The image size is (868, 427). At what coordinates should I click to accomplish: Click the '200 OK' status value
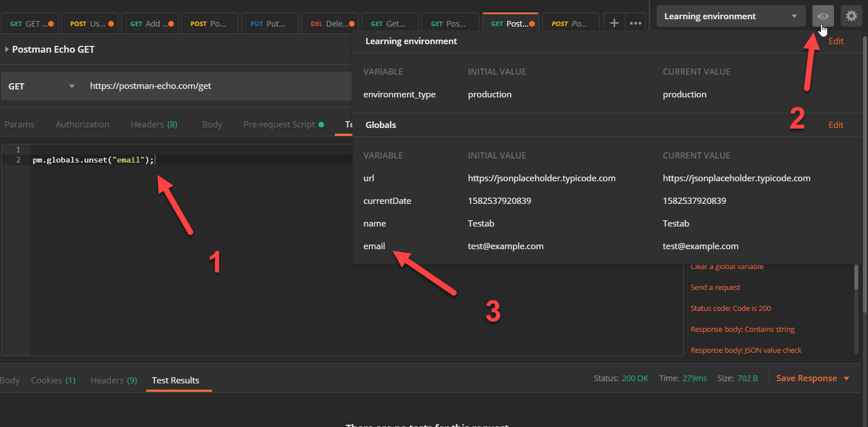coord(635,378)
